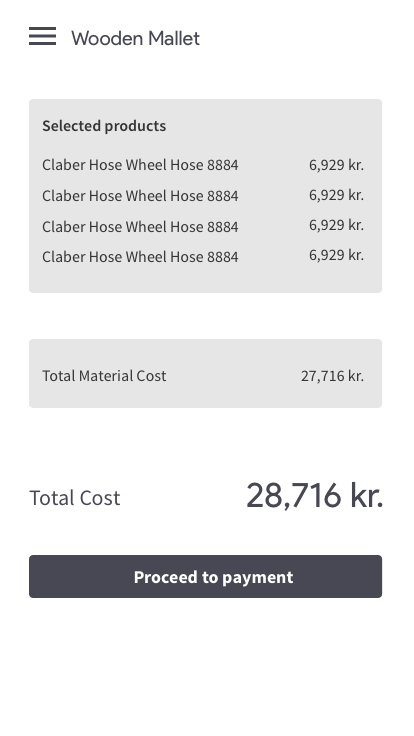
Task: Click the Total Cost label
Action: [75, 498]
